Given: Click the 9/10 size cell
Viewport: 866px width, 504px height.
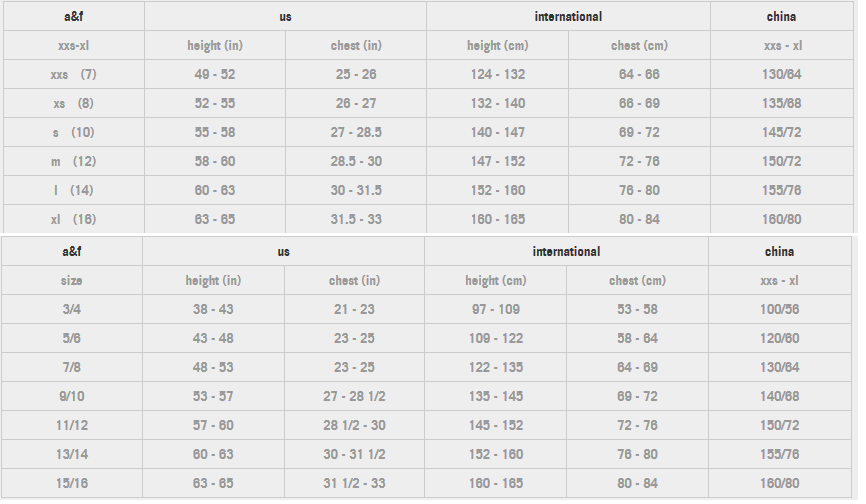Looking at the screenshot, I should tap(71, 397).
